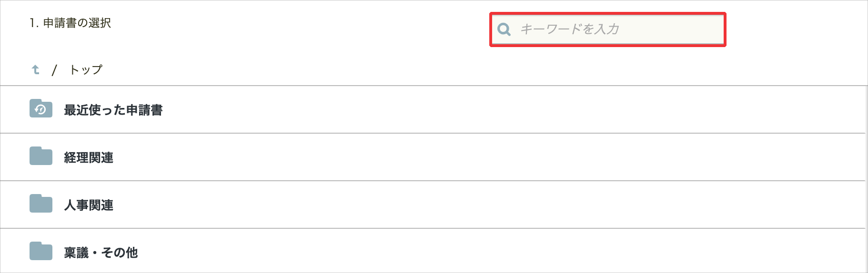Expand 経理関連 row via its blank area
The height and width of the screenshot is (273, 868).
pyautogui.click(x=476, y=157)
